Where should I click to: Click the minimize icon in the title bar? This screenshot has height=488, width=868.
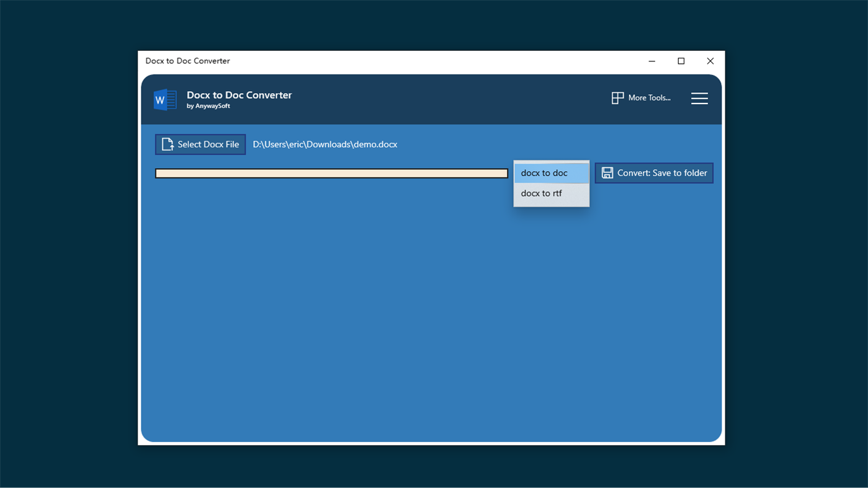[651, 61]
